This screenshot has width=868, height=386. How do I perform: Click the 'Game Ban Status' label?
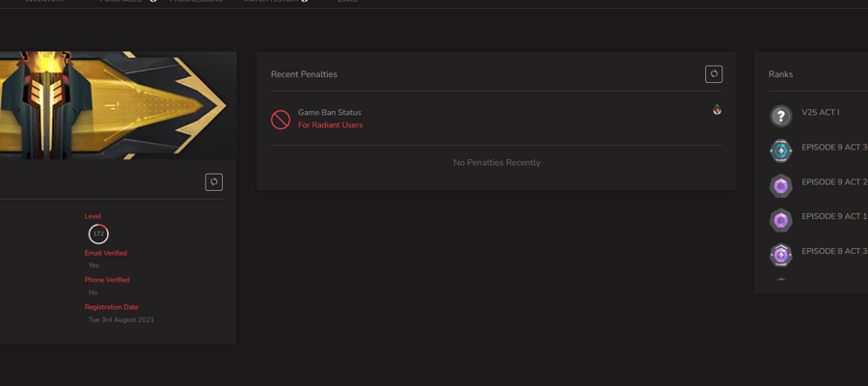(330, 112)
